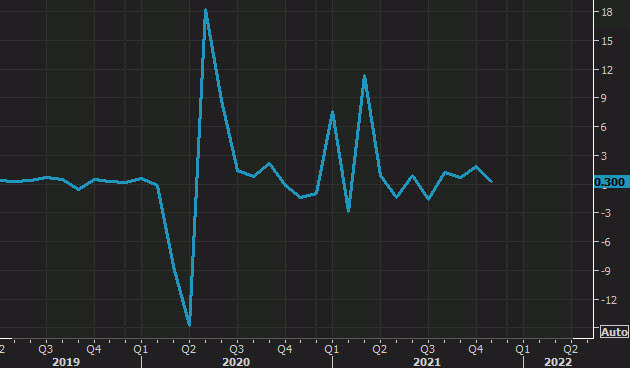Viewport: 630px width, 368px height.
Task: Click the 12 y-axis label
Action: tap(607, 70)
